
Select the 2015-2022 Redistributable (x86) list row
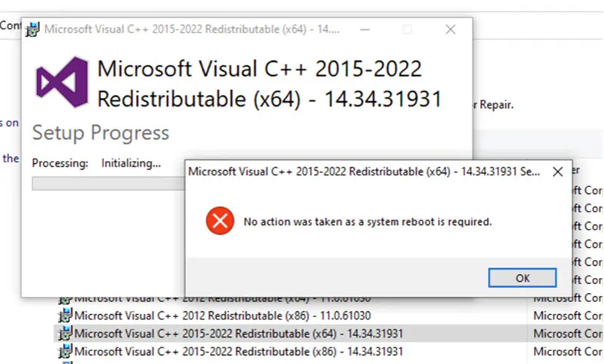click(239, 352)
